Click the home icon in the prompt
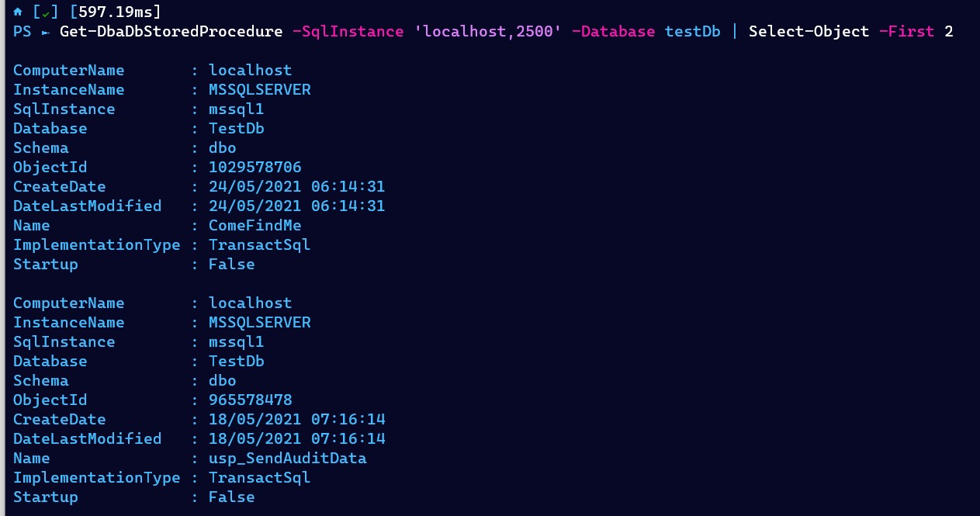The width and height of the screenshot is (980, 516). tap(18, 12)
